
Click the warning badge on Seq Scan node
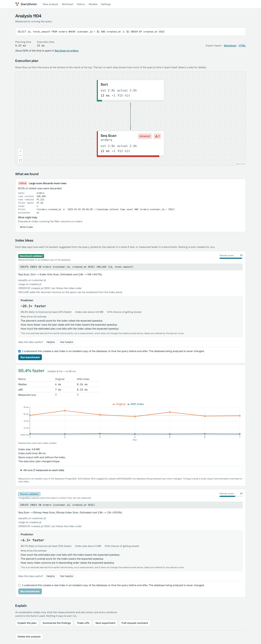point(157,136)
